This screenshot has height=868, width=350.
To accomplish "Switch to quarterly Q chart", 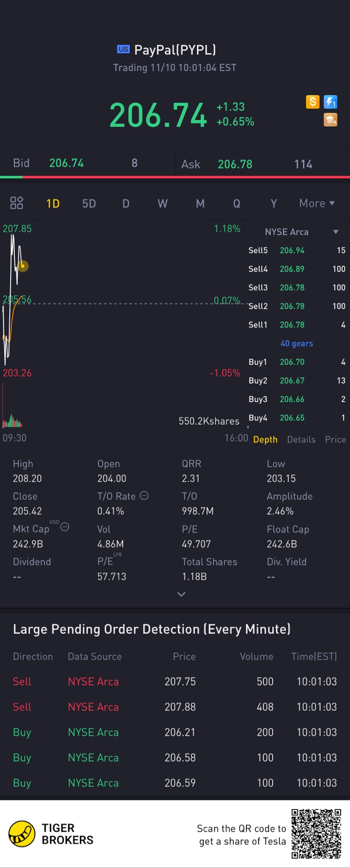I will click(237, 203).
